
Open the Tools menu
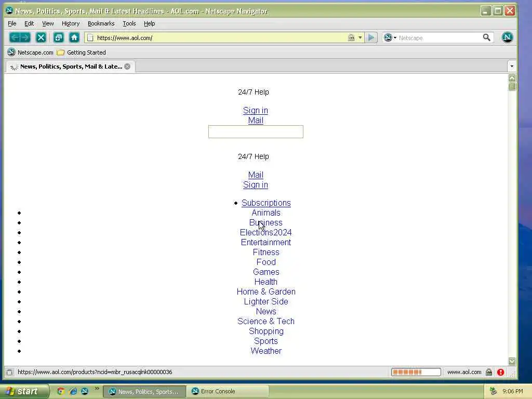coord(129,23)
